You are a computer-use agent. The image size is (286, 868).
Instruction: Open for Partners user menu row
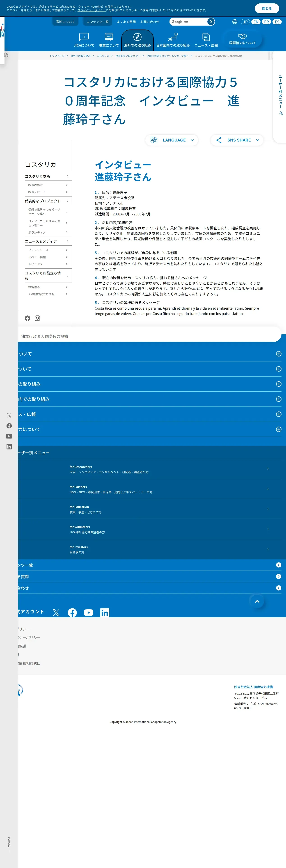click(150, 489)
